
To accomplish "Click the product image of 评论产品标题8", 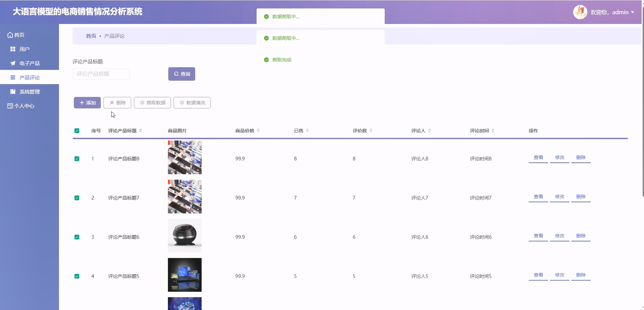I will (185, 157).
